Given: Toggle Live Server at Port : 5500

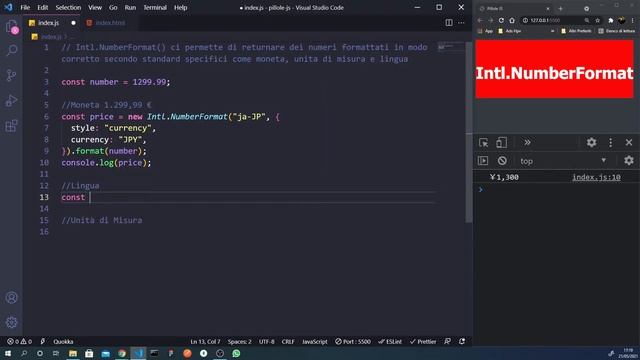Looking at the screenshot, I should [353, 342].
